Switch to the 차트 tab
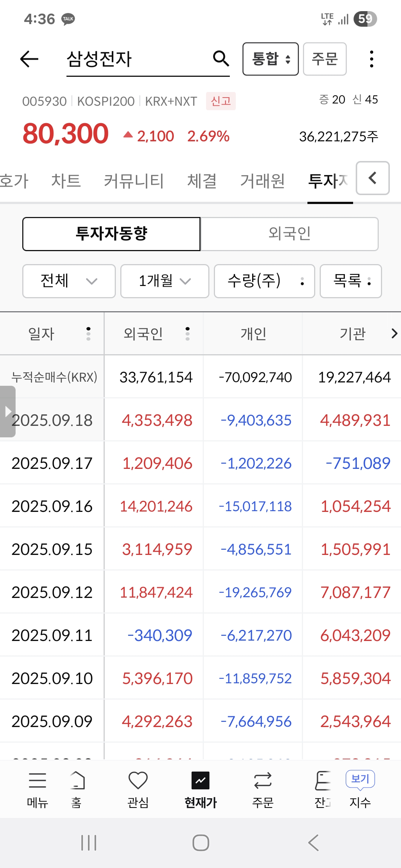The image size is (401, 868). (x=66, y=181)
